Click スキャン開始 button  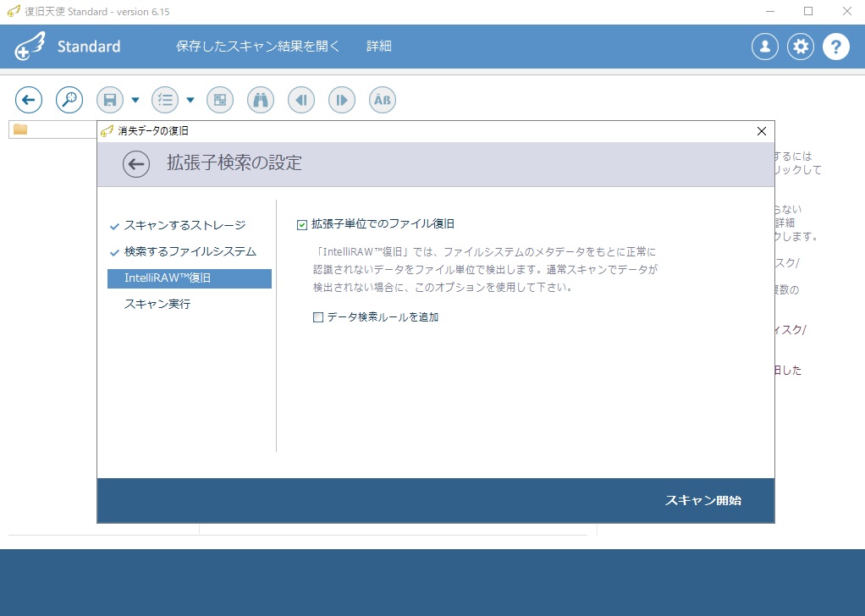point(702,500)
